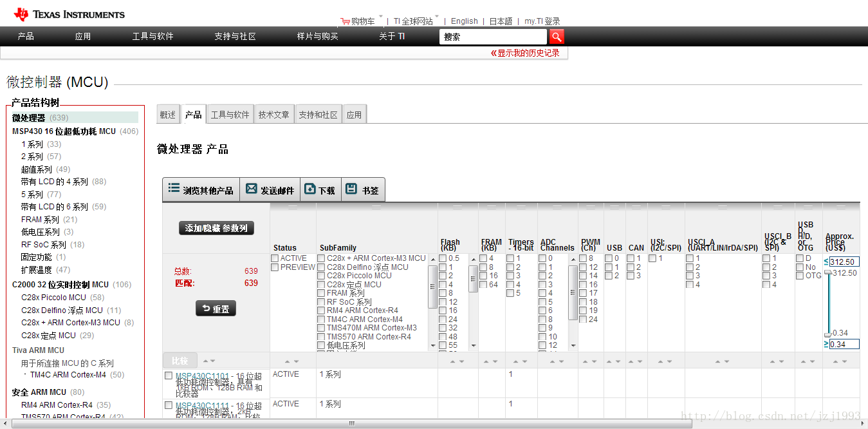Click SubFamily list scroll-down arrow

[x=433, y=346]
